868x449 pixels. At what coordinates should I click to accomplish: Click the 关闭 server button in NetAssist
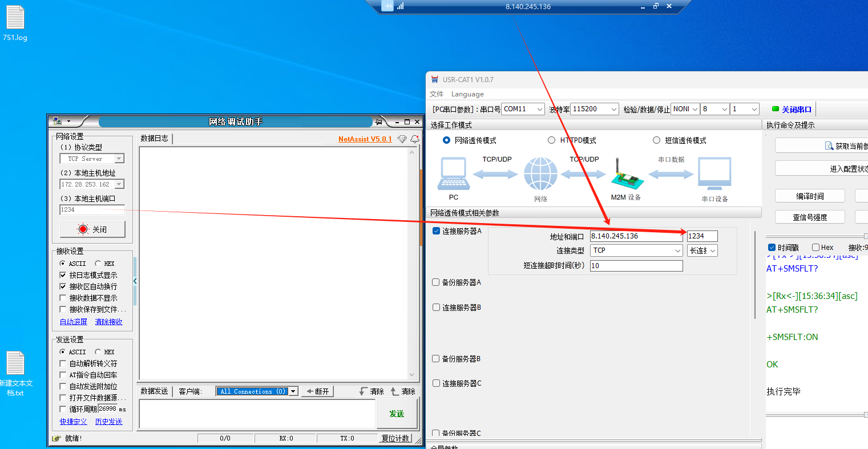[92, 229]
